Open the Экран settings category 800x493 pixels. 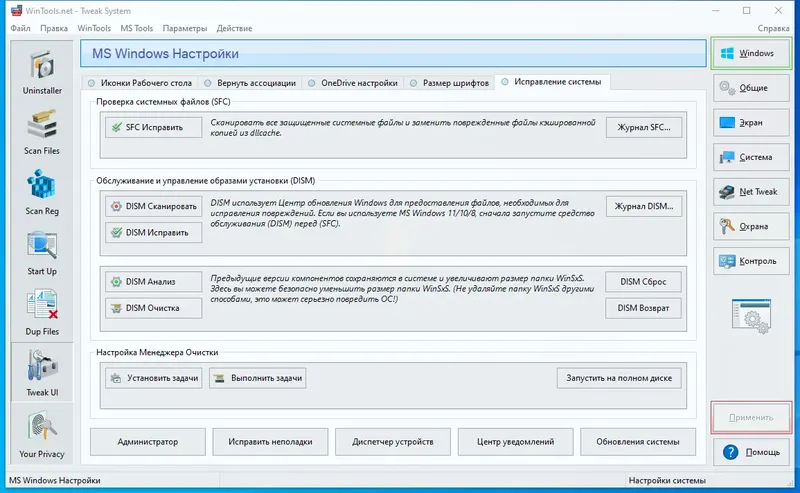tap(751, 122)
